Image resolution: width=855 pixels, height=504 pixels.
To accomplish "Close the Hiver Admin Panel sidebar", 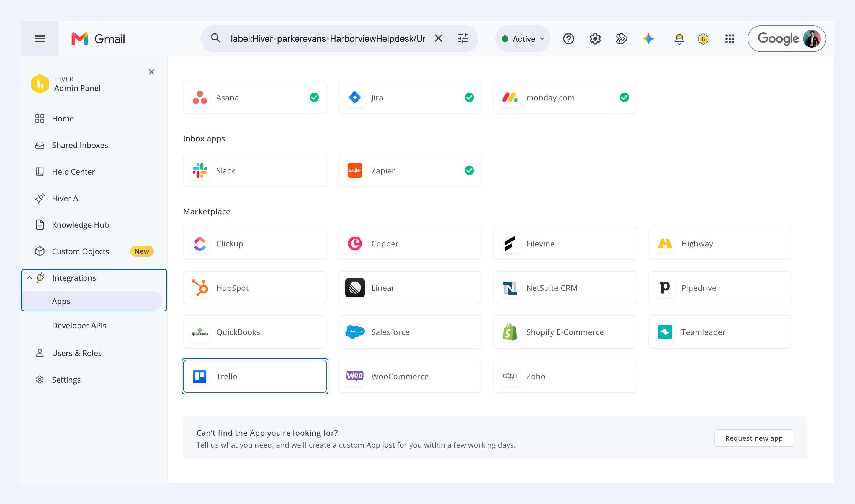I will point(151,72).
